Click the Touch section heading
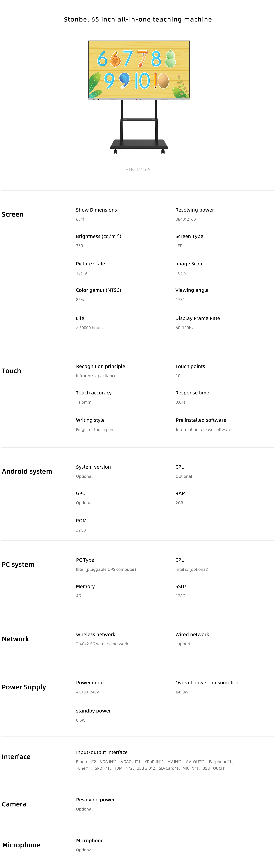276x868 pixels. (12, 371)
